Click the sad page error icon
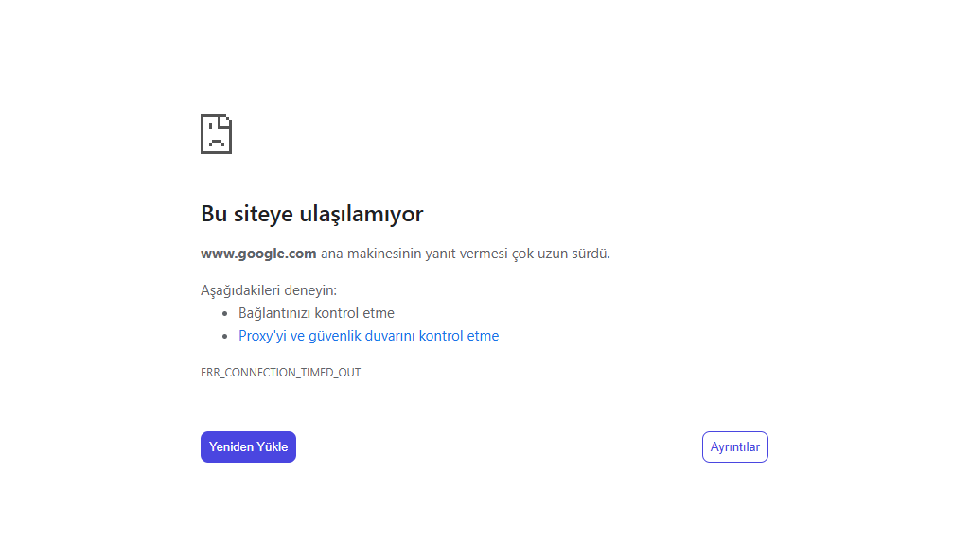Screen dimensions: 970x560 [216, 134]
